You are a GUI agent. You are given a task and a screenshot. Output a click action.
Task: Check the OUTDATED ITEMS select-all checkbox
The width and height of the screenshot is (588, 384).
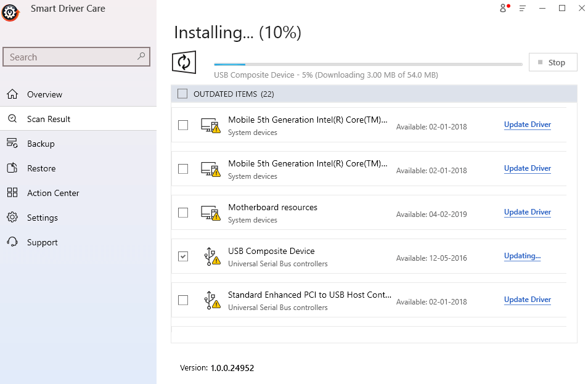(182, 93)
